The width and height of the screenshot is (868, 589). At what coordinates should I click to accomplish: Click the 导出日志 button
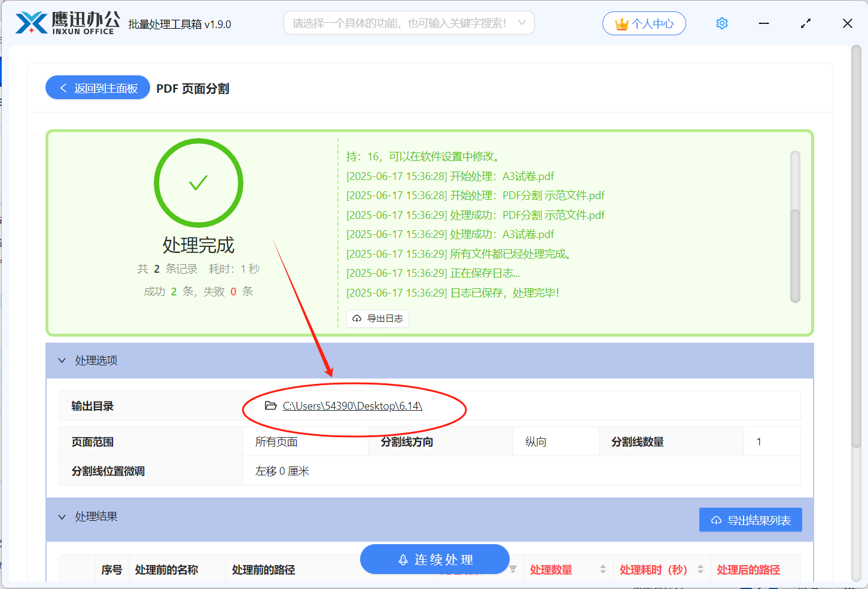[x=377, y=319]
